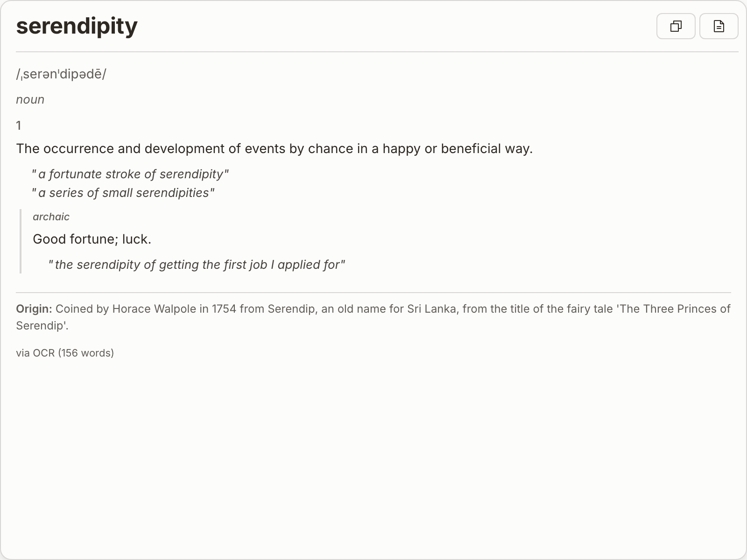Image resolution: width=747 pixels, height=560 pixels.
Task: Select the phonetic pronunciation text
Action: pos(61,74)
